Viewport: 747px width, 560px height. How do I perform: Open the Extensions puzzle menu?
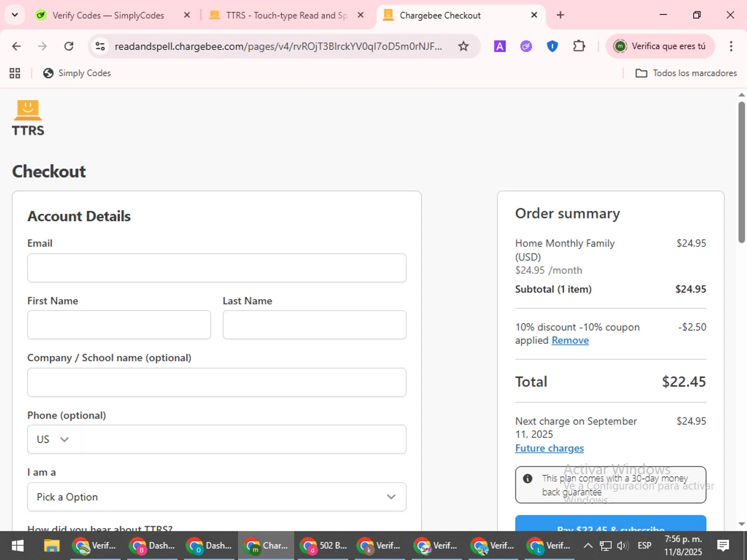click(x=579, y=46)
